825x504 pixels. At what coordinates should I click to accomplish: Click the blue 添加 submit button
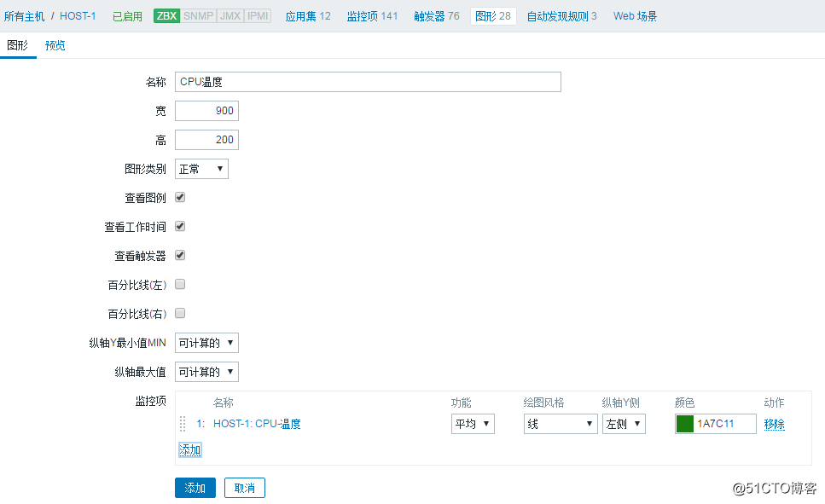point(195,488)
